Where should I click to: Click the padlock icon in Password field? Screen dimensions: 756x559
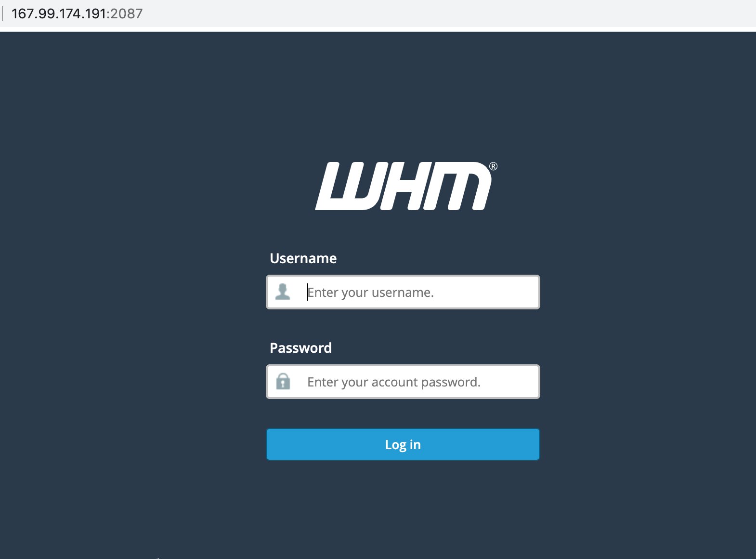click(283, 381)
